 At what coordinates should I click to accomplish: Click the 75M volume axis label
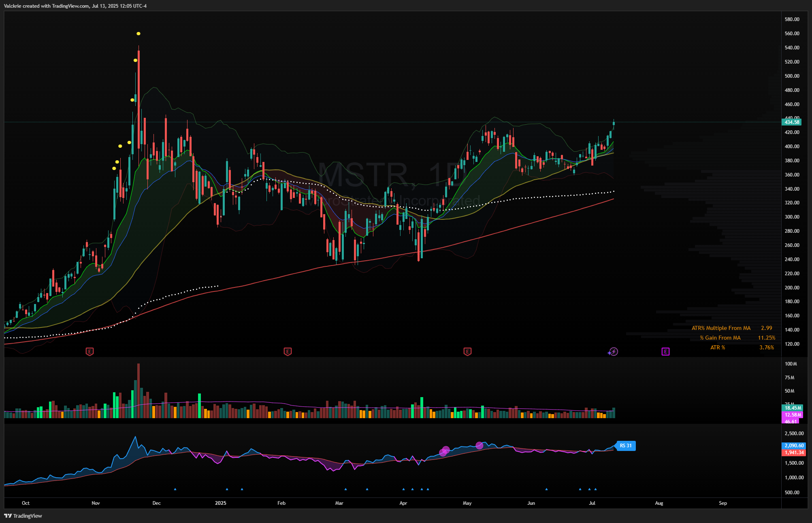tap(789, 377)
